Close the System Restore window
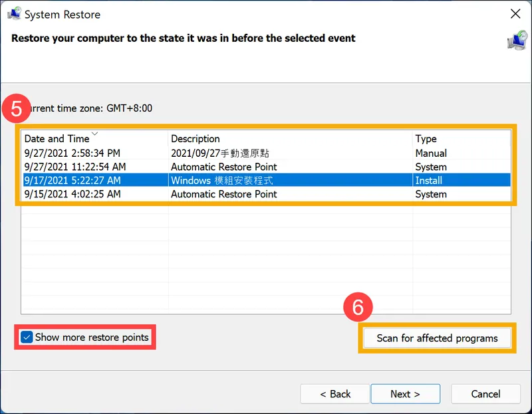The width and height of the screenshot is (532, 414). tap(515, 14)
